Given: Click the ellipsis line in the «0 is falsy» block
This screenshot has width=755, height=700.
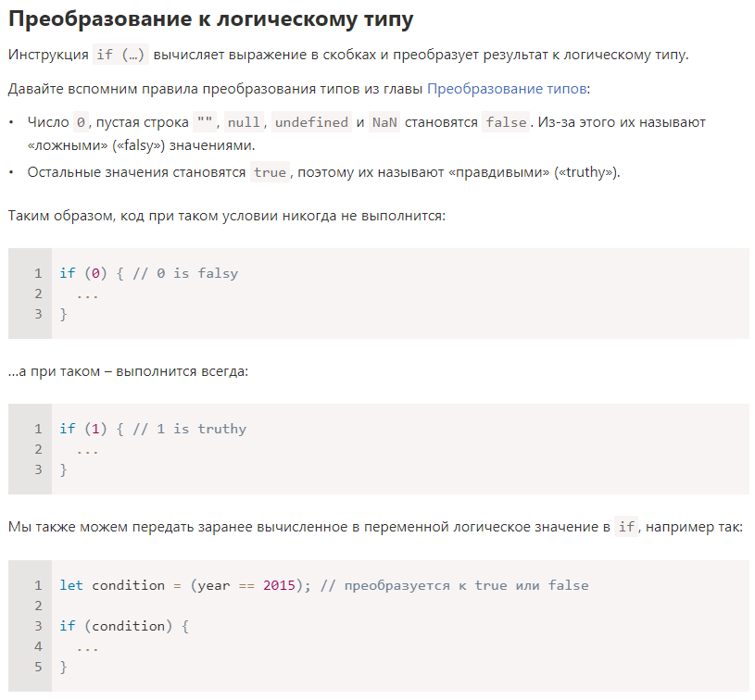Looking at the screenshot, I should point(88,294).
